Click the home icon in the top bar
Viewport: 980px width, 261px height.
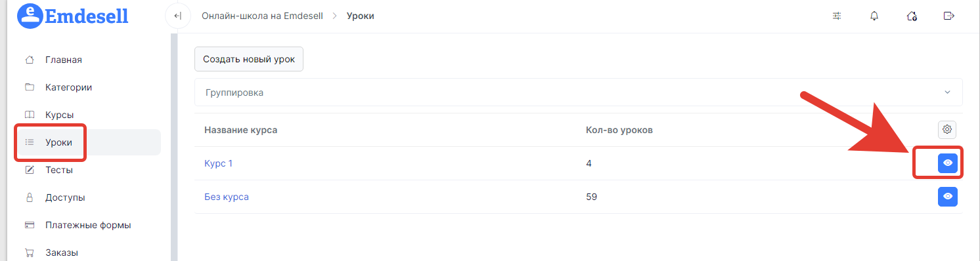911,16
